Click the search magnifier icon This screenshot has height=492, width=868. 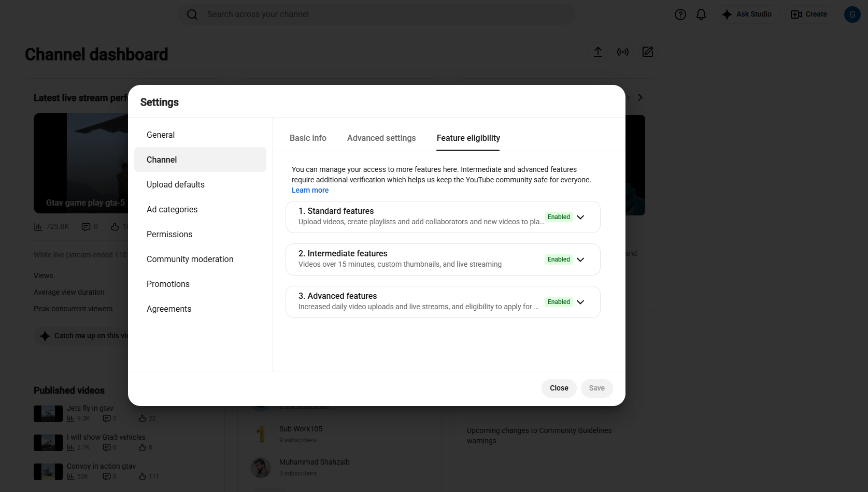pyautogui.click(x=192, y=15)
